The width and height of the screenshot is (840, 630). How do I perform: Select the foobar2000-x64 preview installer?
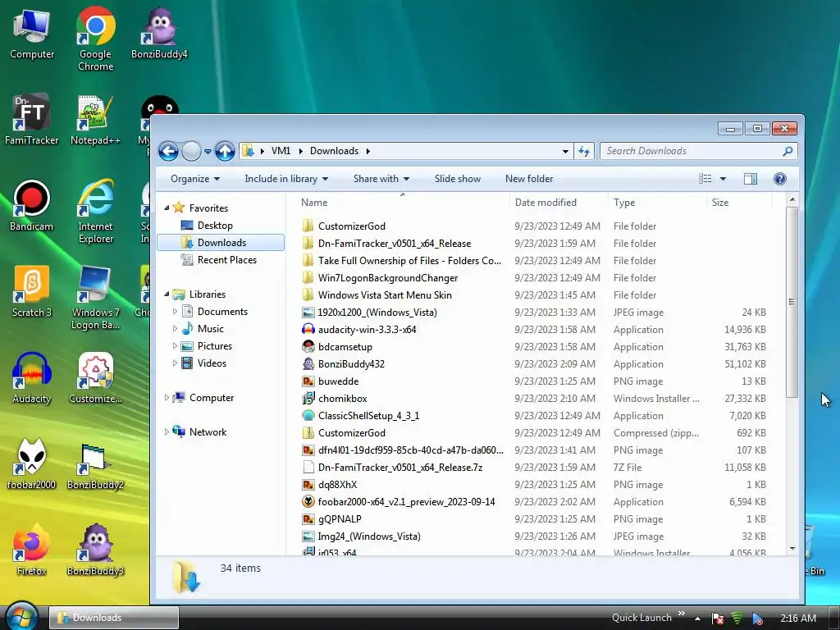pyautogui.click(x=406, y=502)
